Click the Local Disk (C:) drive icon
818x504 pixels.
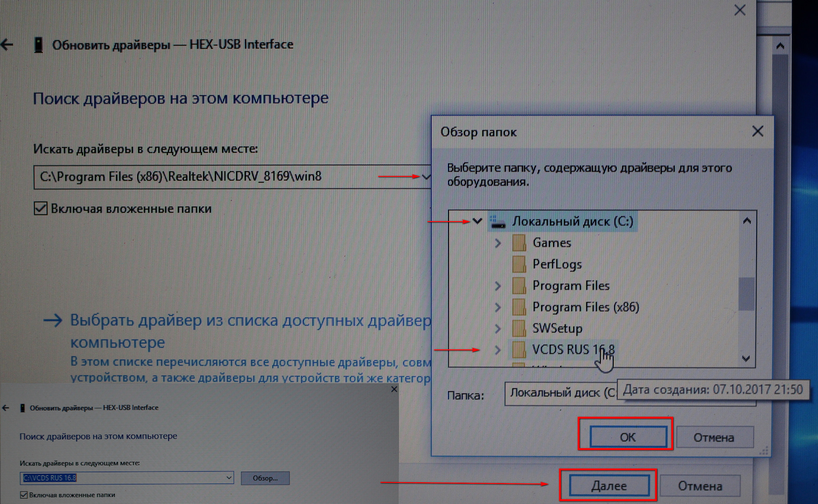[x=497, y=221]
